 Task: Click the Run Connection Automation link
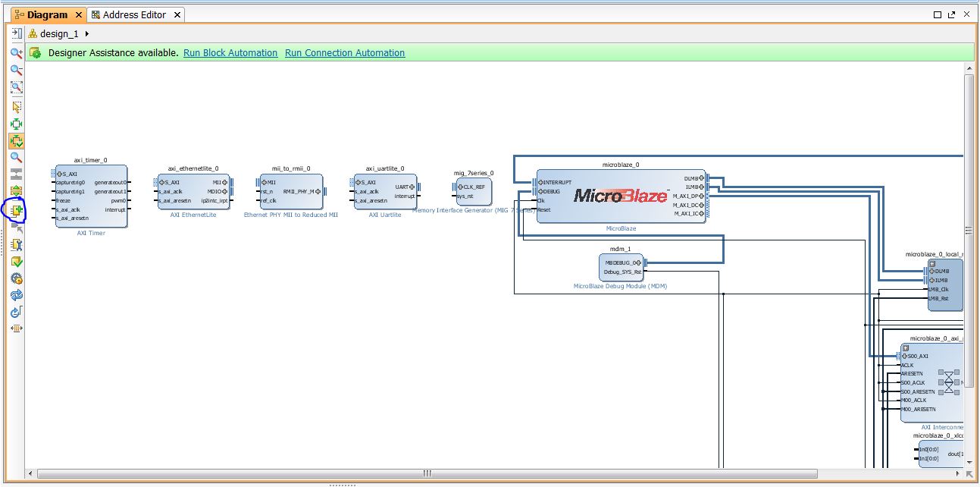click(345, 53)
